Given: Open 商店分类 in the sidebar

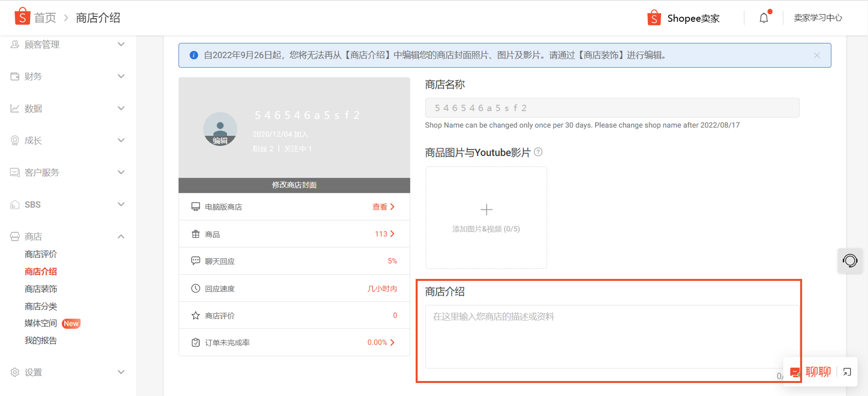Looking at the screenshot, I should [x=41, y=306].
